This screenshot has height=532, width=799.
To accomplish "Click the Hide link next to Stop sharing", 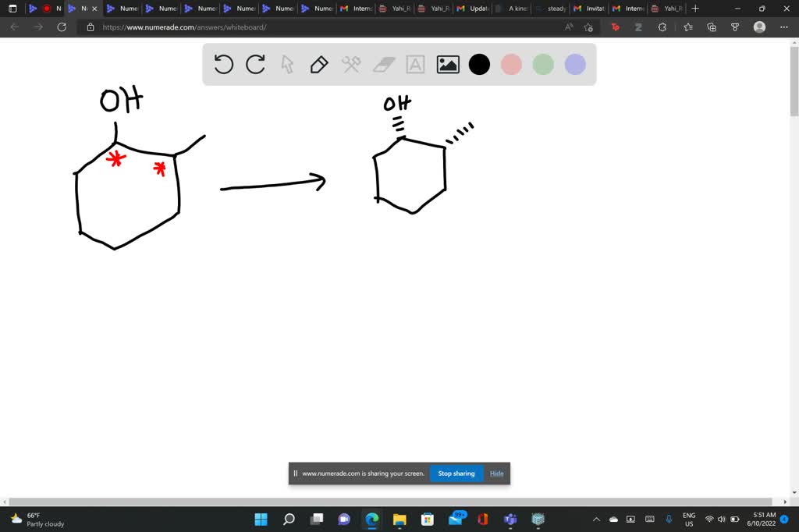I will 496,473.
